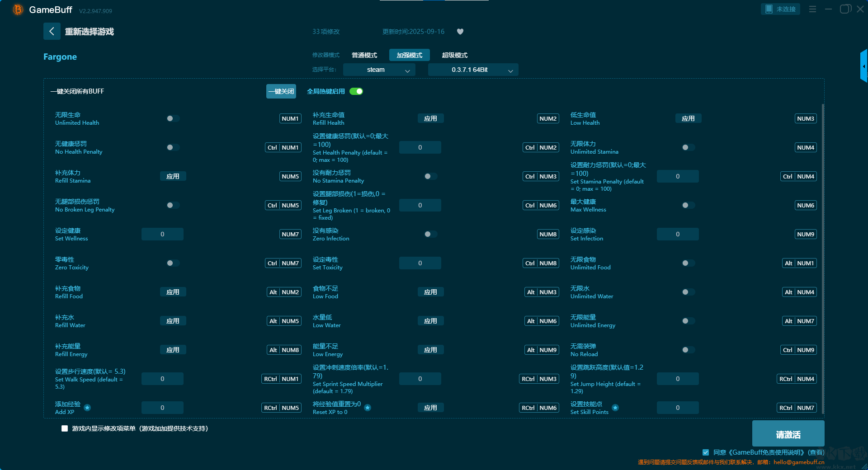This screenshot has width=868, height=470.
Task: Open the steam platform dropdown
Action: 379,70
